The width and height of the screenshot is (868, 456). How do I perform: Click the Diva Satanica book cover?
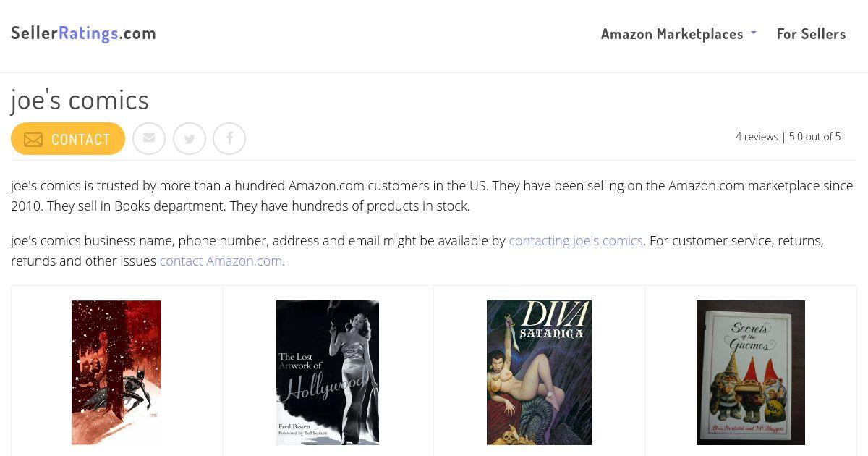click(x=539, y=372)
